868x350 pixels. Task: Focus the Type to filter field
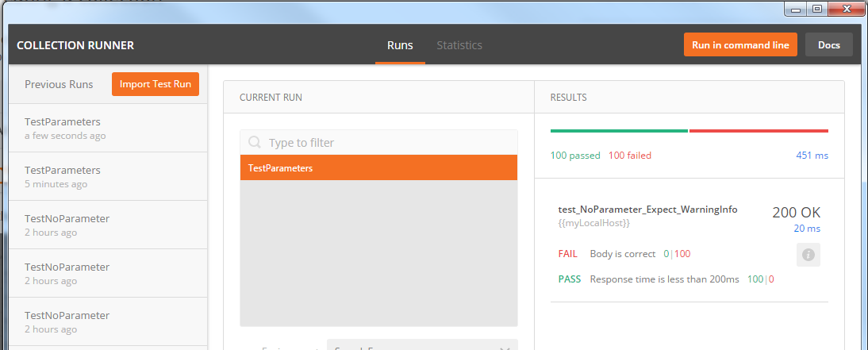click(378, 142)
